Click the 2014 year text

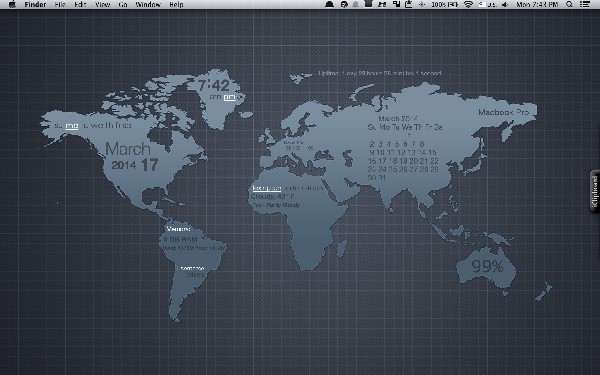(x=124, y=165)
